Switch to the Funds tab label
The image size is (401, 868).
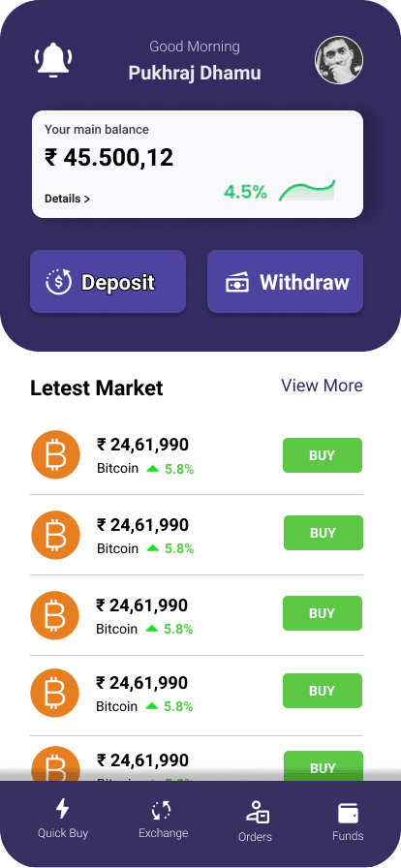348,836
